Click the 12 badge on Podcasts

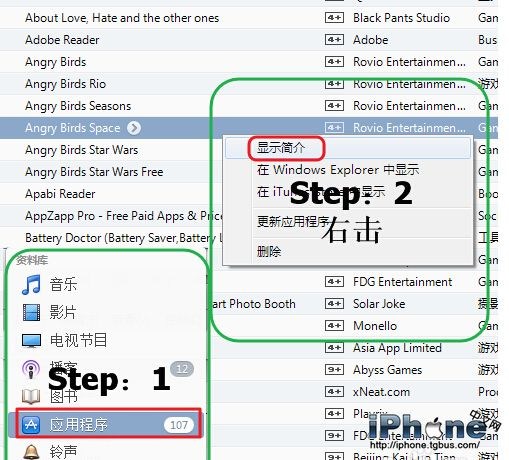tap(182, 369)
